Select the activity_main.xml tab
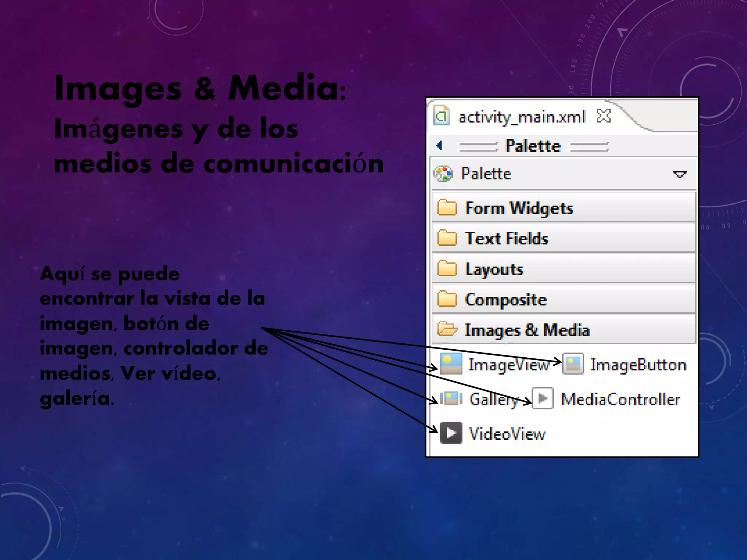This screenshot has width=747, height=560. pos(522,117)
